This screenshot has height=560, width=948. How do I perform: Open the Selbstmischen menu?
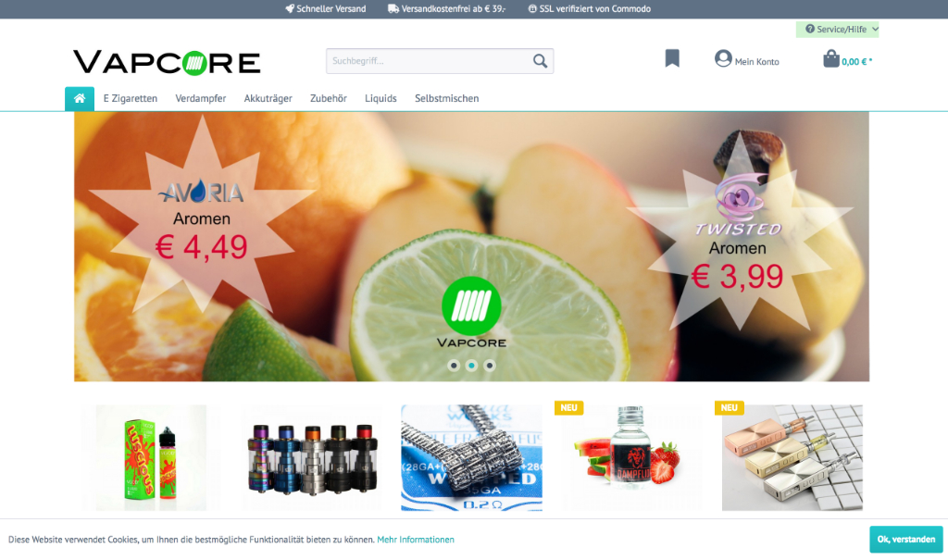pos(447,98)
